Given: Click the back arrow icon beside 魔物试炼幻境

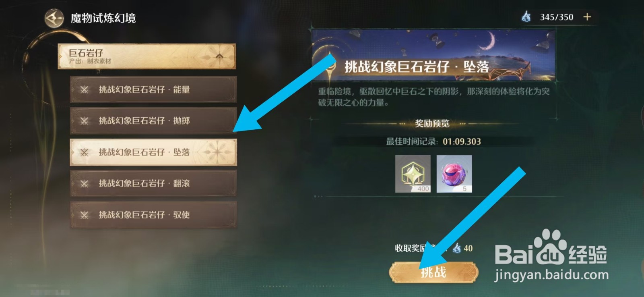Looking at the screenshot, I should coord(54,18).
